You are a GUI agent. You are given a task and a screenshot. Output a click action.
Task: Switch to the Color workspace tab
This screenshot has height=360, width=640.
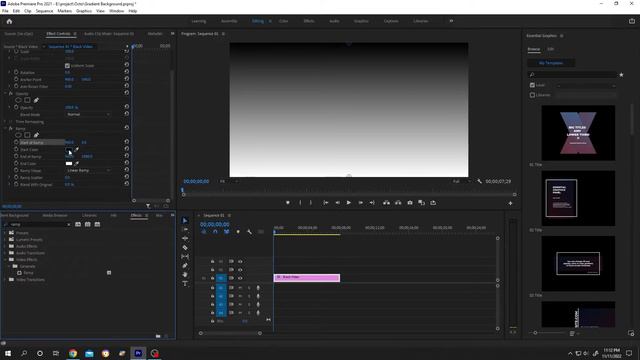point(283,21)
